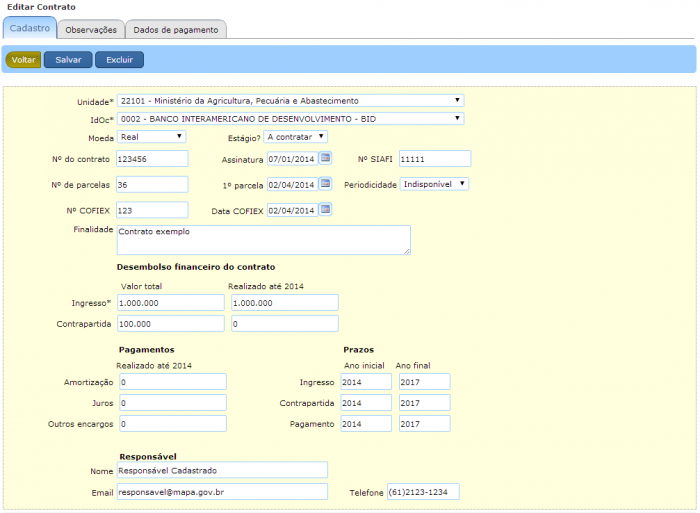The image size is (700, 513).
Task: Click the 'Responsável' section heading
Action: point(148,456)
